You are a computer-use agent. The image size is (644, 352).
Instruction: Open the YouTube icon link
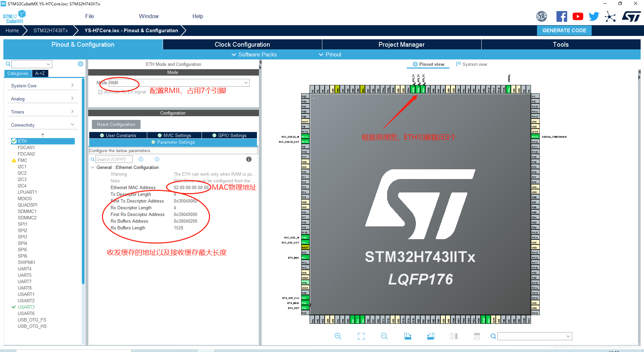click(578, 16)
